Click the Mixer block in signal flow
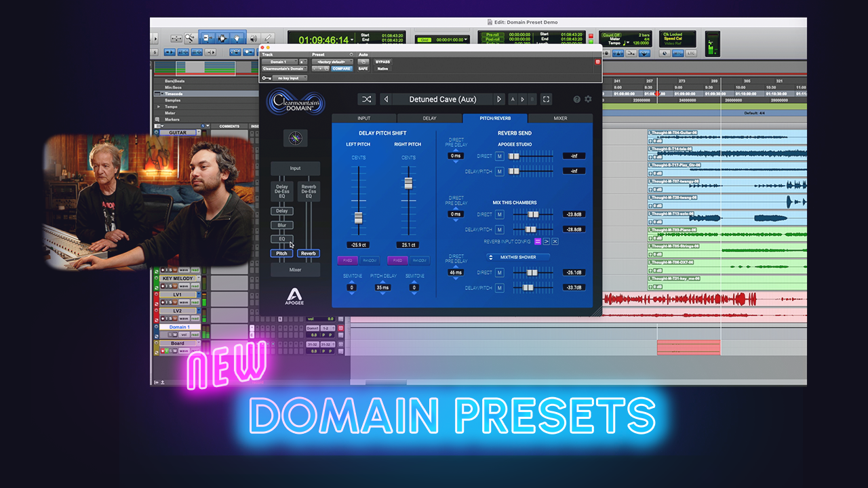Screen dimensions: 868x488 tap(295, 270)
